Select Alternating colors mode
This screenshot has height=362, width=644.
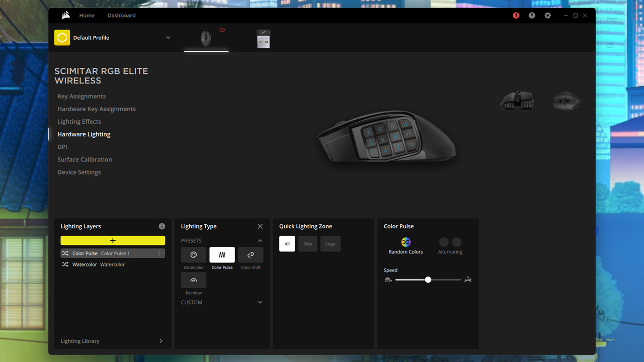(450, 246)
